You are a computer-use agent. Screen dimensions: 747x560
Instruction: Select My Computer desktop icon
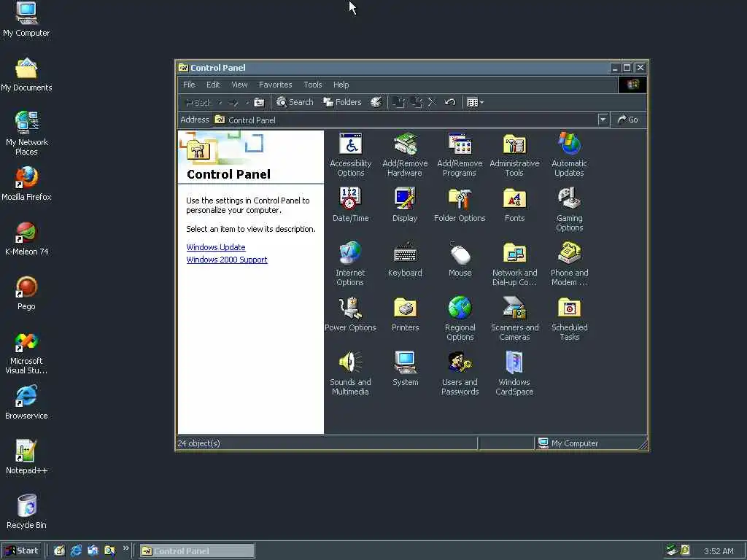pos(26,19)
